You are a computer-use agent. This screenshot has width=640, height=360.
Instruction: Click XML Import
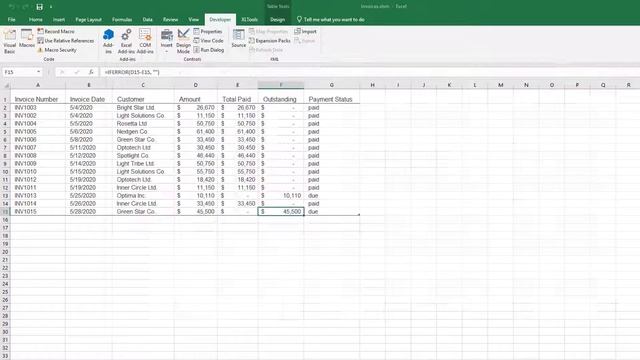[305, 31]
